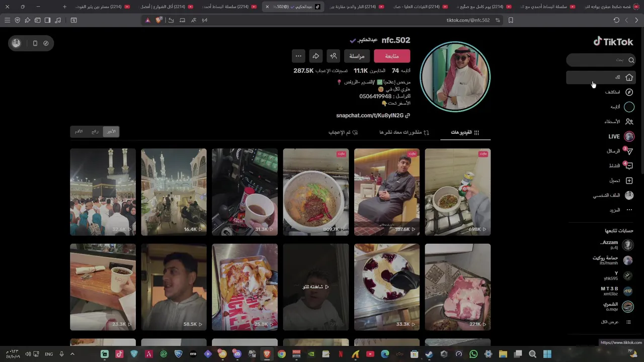The height and width of the screenshot is (362, 644).
Task: Open the Activity (النشاط) inbox icon
Action: coord(629,166)
